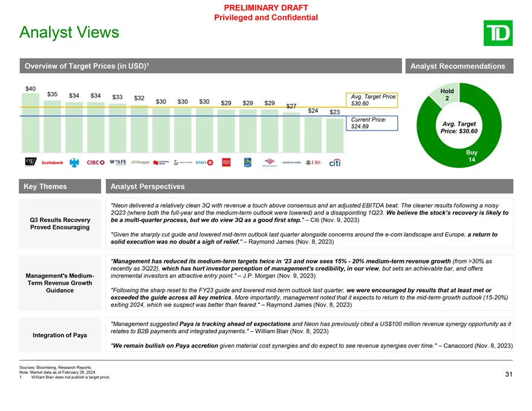
Task: Click the $23 Citi bar
Action: pos(334,135)
